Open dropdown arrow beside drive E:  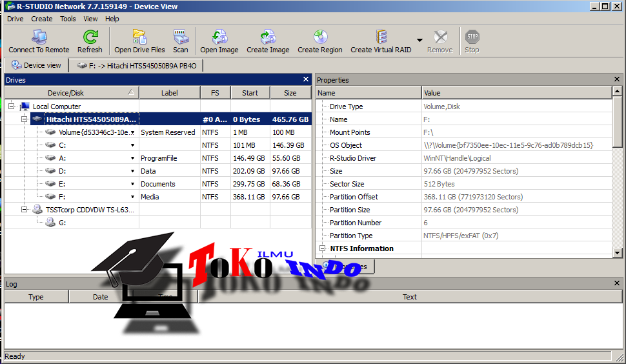tap(132, 184)
